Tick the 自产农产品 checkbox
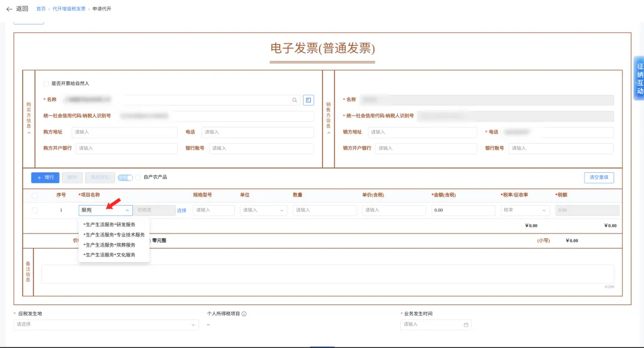 138,178
